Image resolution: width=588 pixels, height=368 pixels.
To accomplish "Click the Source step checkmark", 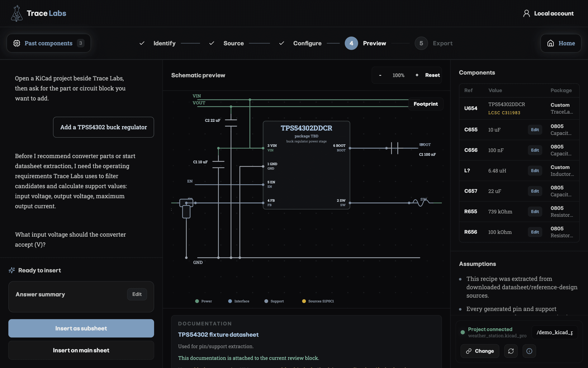I will [212, 43].
